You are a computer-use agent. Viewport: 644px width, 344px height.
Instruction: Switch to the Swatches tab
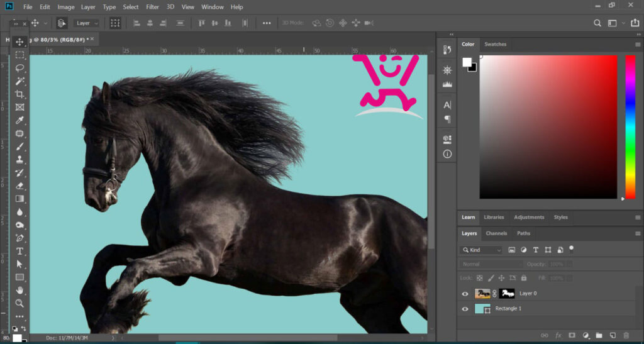(495, 44)
